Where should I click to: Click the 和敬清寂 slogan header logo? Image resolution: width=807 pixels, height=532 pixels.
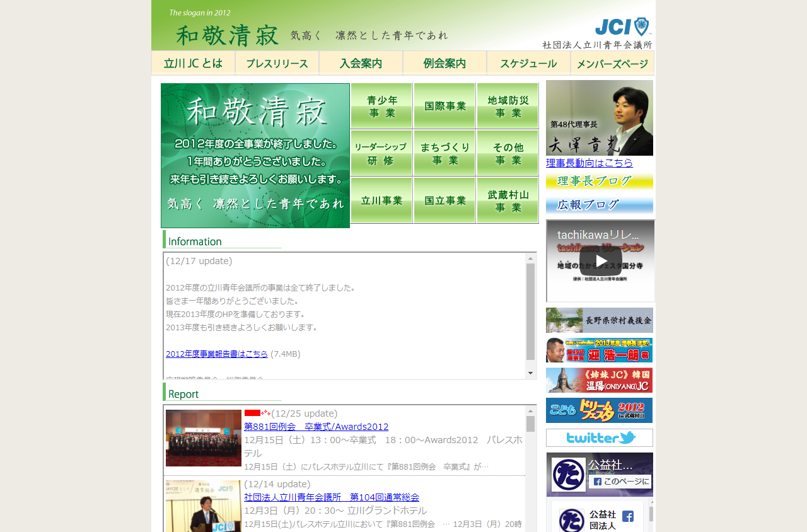228,35
